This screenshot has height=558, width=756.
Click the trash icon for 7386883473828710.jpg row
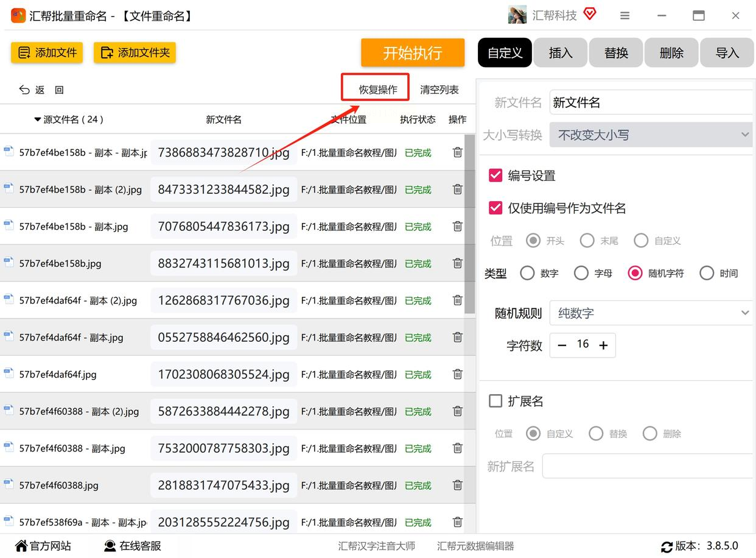457,152
